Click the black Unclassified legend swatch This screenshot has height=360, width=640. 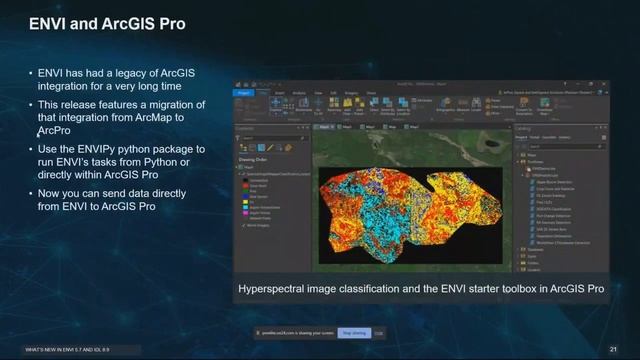(245, 180)
